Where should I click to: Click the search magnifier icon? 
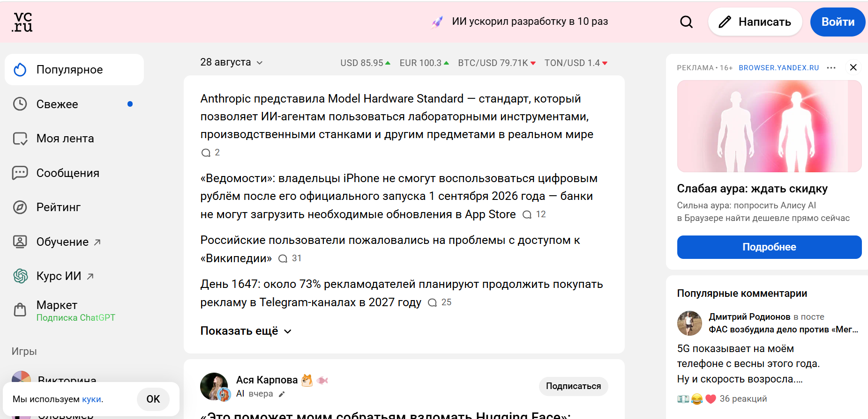[x=686, y=22]
